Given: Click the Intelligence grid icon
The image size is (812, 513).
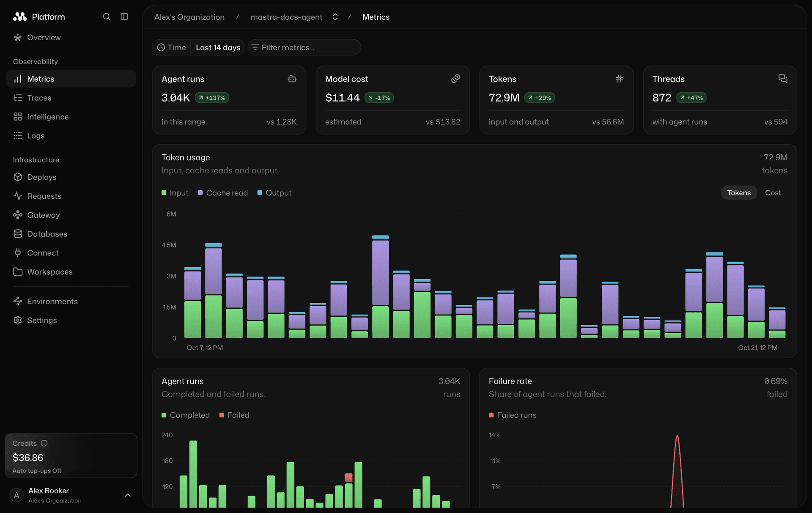Looking at the screenshot, I should click(x=17, y=117).
